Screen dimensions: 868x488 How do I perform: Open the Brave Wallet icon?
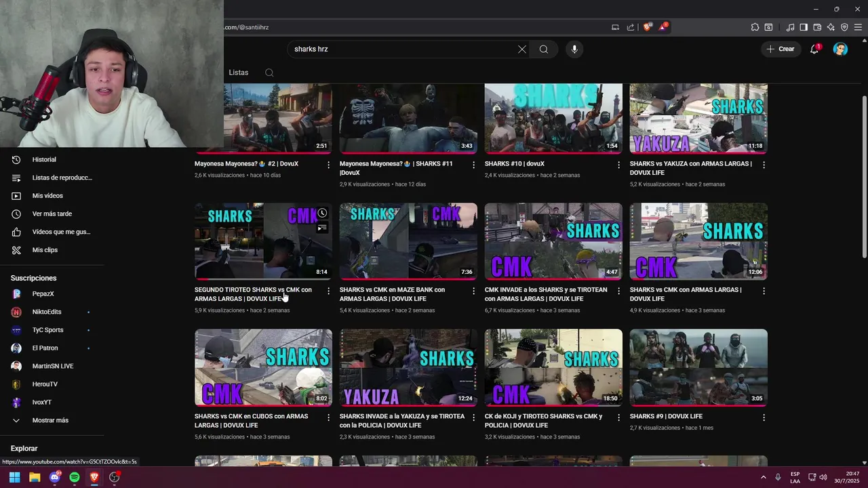click(x=817, y=27)
